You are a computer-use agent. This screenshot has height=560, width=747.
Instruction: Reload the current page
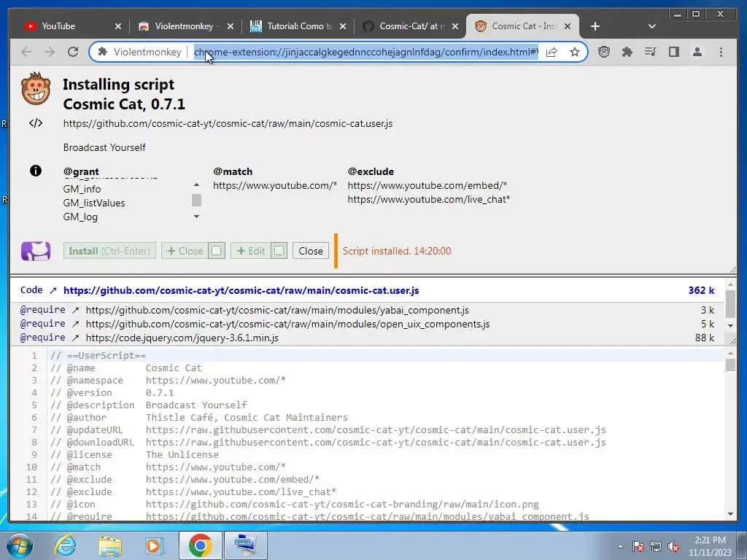73,52
